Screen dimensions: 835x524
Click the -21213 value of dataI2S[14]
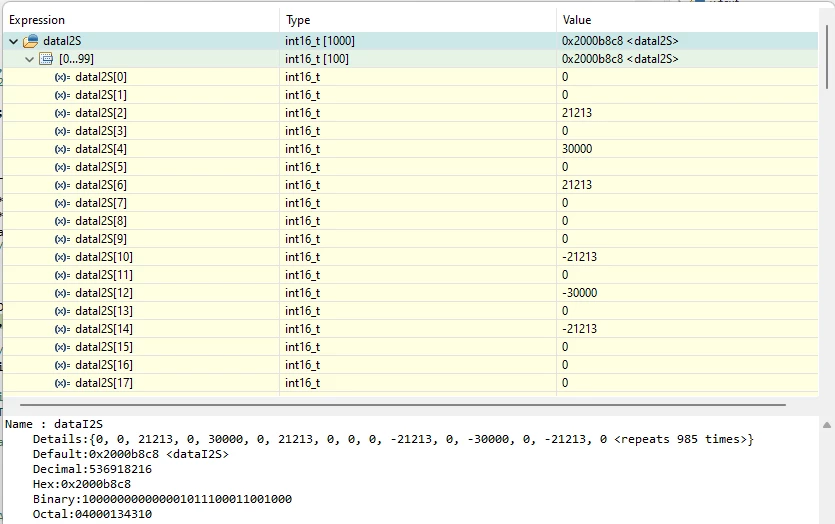click(579, 329)
